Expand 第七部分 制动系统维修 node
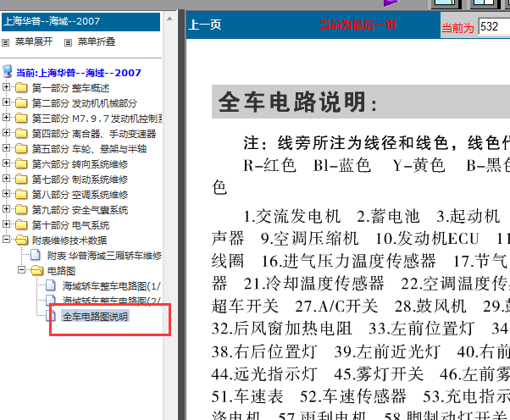This screenshot has width=510, height=420. (x=6, y=179)
